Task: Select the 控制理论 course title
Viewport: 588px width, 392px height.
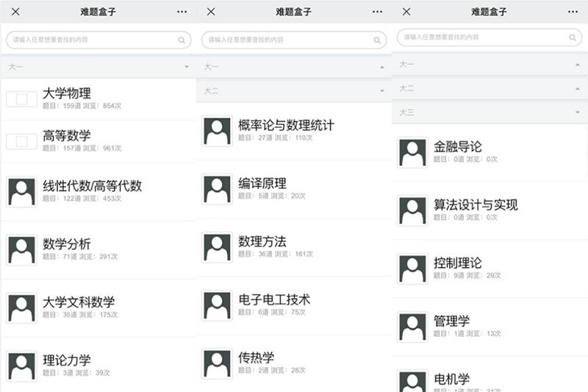Action: (x=458, y=263)
